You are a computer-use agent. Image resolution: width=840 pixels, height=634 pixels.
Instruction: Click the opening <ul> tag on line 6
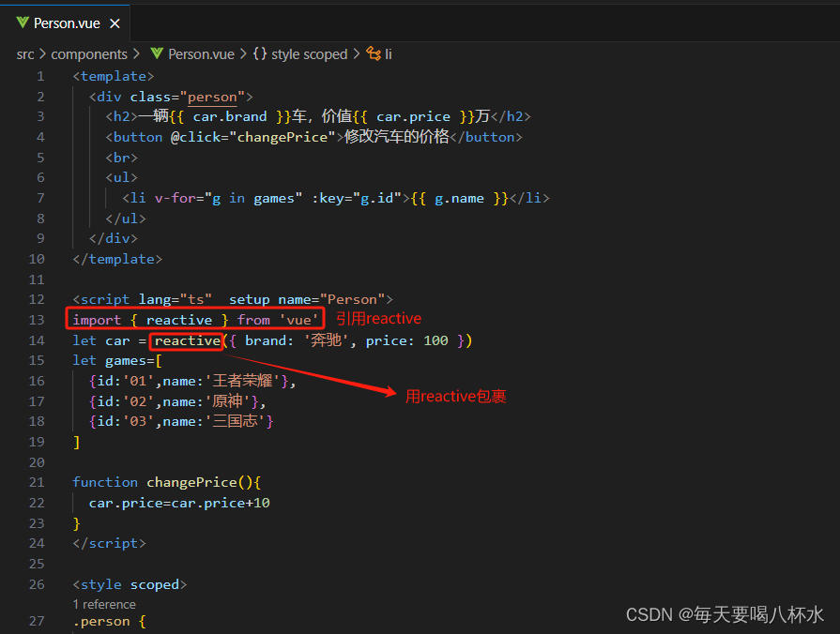(x=122, y=178)
